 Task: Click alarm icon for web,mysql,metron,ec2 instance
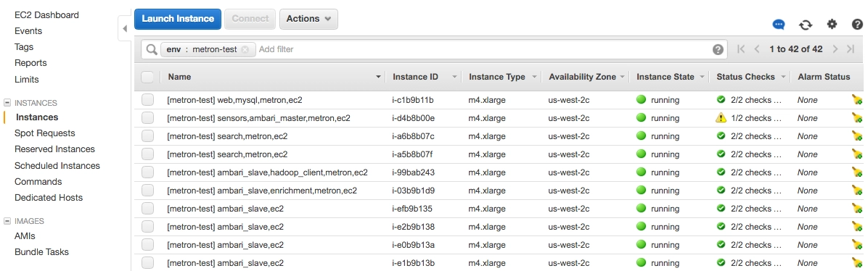coord(857,100)
